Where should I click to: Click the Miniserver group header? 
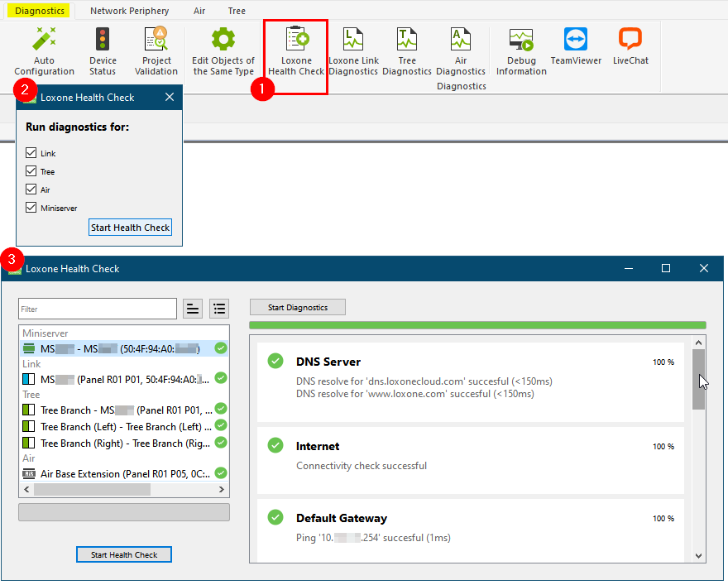pos(45,333)
